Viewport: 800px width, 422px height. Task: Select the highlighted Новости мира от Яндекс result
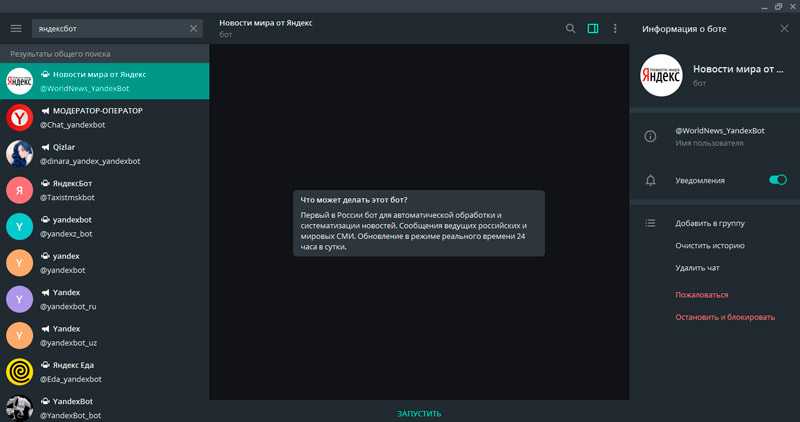[x=105, y=81]
